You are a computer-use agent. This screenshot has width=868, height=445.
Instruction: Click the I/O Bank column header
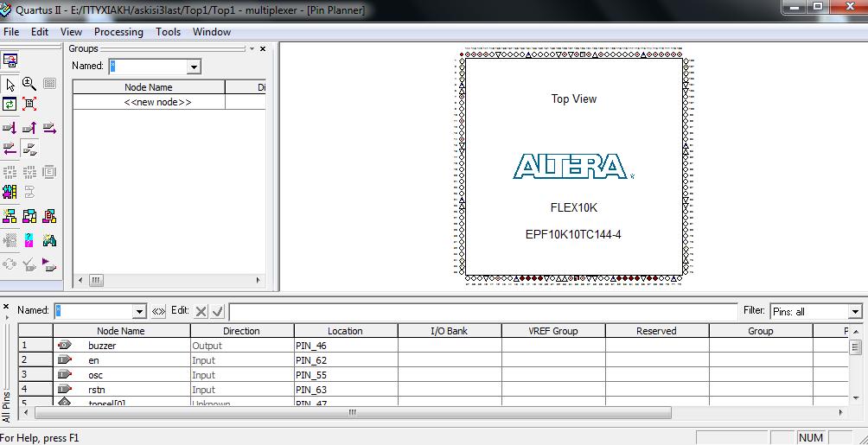450,331
